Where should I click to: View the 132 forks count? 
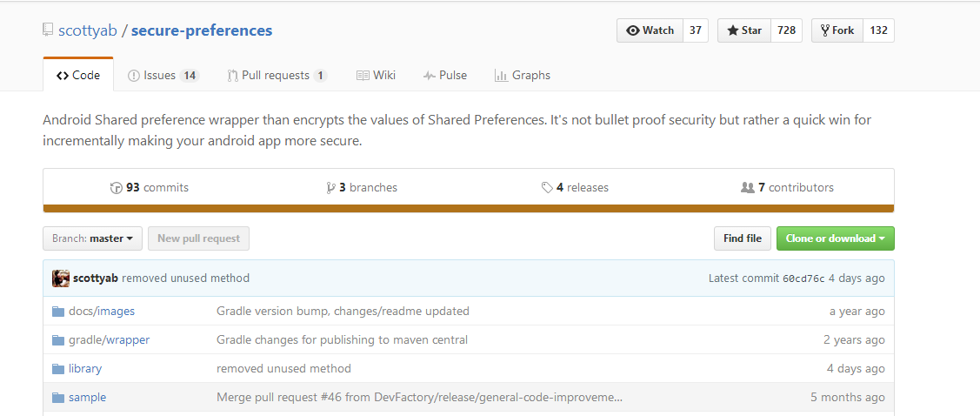[x=879, y=30]
